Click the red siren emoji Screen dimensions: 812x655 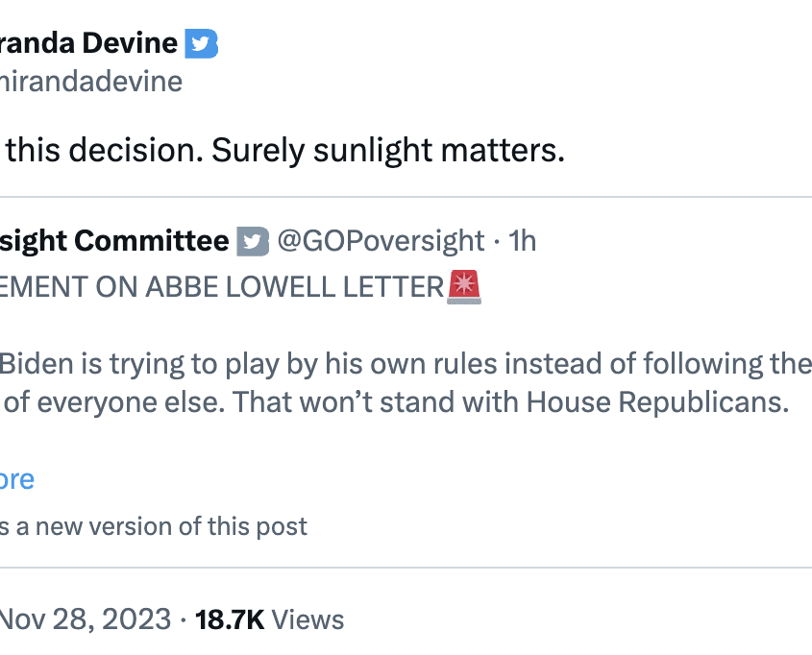coord(464,286)
